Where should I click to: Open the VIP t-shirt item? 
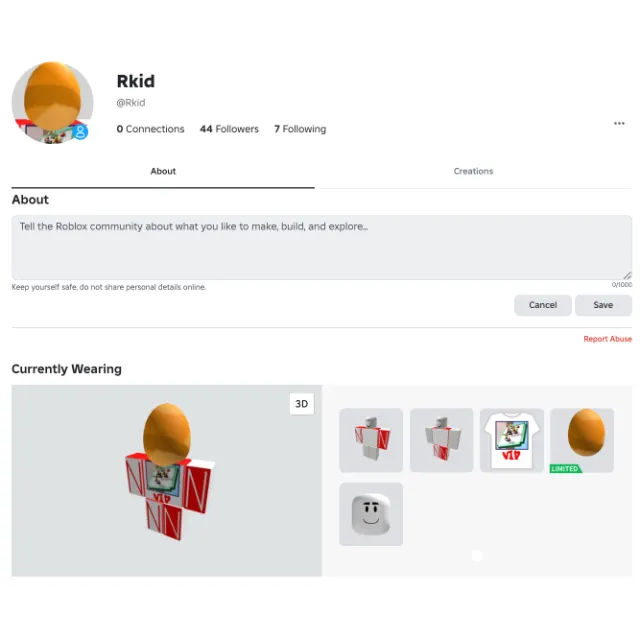[x=512, y=440]
